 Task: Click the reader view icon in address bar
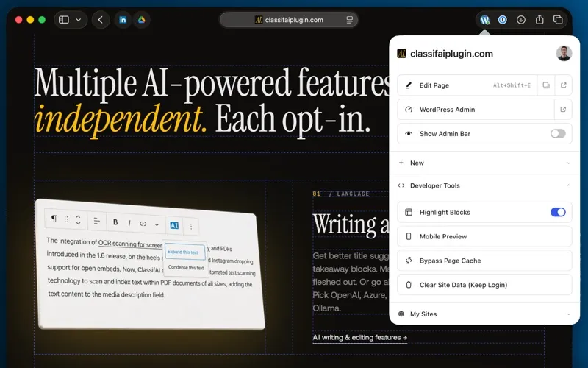click(350, 20)
